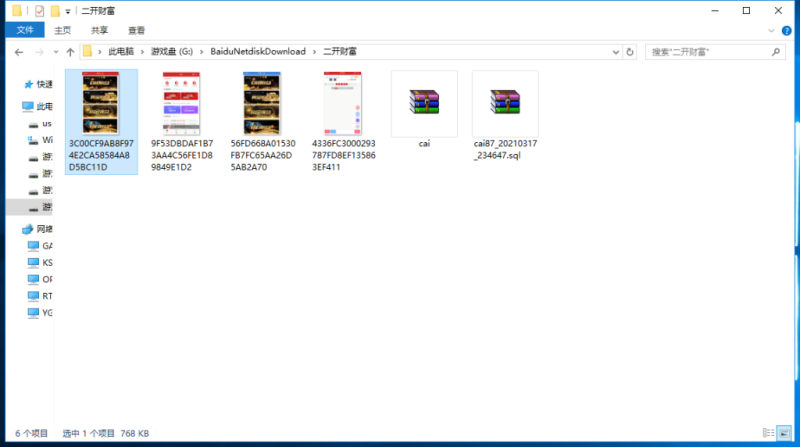Viewport: 800px width, 447px height.
Task: Select the 9F53DBDAF1B7 image thumbnail
Action: tap(181, 103)
